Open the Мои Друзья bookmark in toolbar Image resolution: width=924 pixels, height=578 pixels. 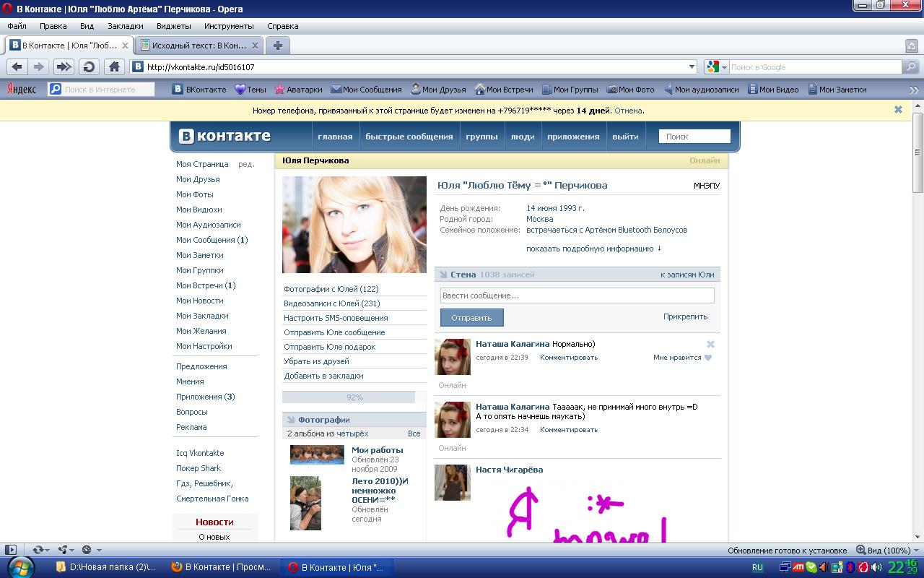click(438, 90)
